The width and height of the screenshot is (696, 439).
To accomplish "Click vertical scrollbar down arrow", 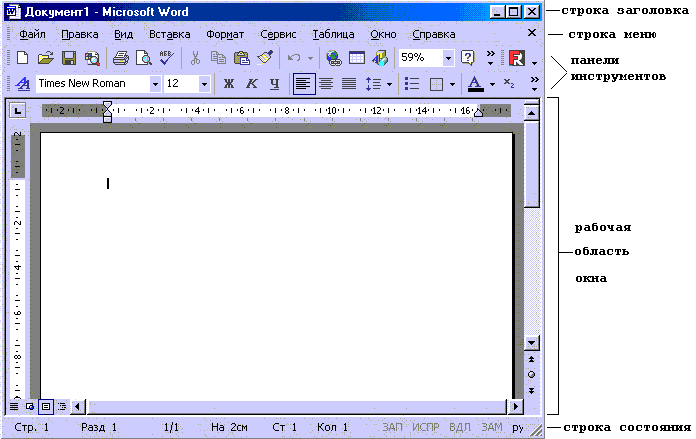I will click(531, 343).
